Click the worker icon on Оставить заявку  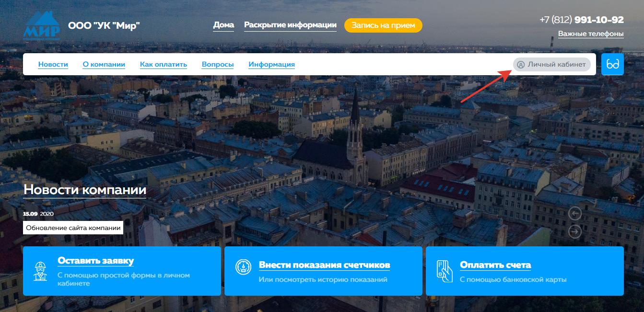pyautogui.click(x=40, y=271)
